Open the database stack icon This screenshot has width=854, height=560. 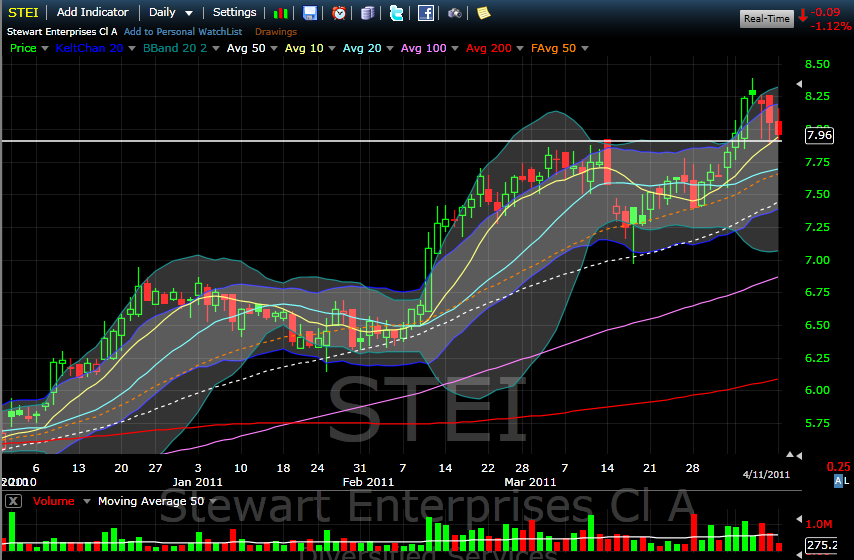click(x=368, y=13)
